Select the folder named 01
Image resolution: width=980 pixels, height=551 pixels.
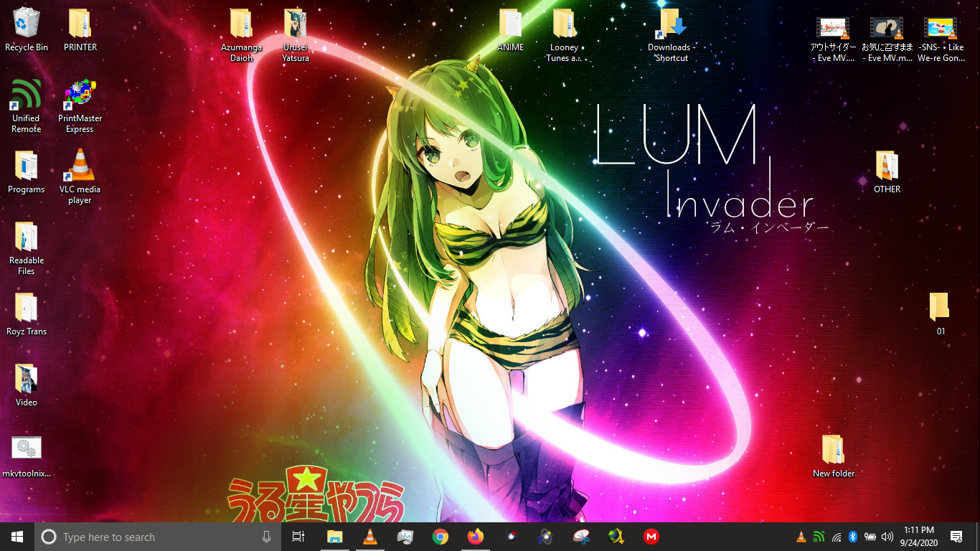(x=941, y=314)
